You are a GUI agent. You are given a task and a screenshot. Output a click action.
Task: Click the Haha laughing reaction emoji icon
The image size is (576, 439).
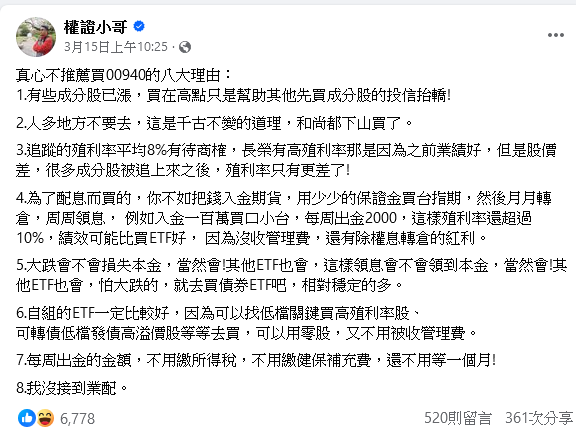[x=46, y=418]
